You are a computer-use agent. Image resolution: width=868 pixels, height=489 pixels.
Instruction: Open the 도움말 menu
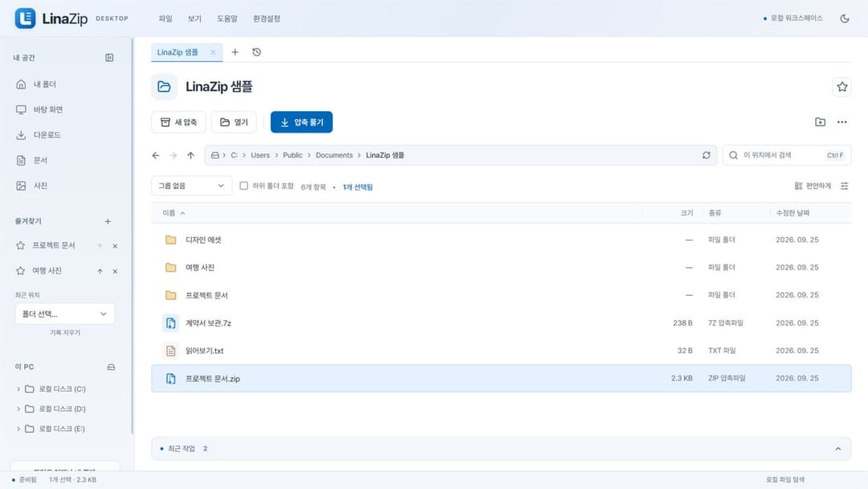click(x=227, y=18)
